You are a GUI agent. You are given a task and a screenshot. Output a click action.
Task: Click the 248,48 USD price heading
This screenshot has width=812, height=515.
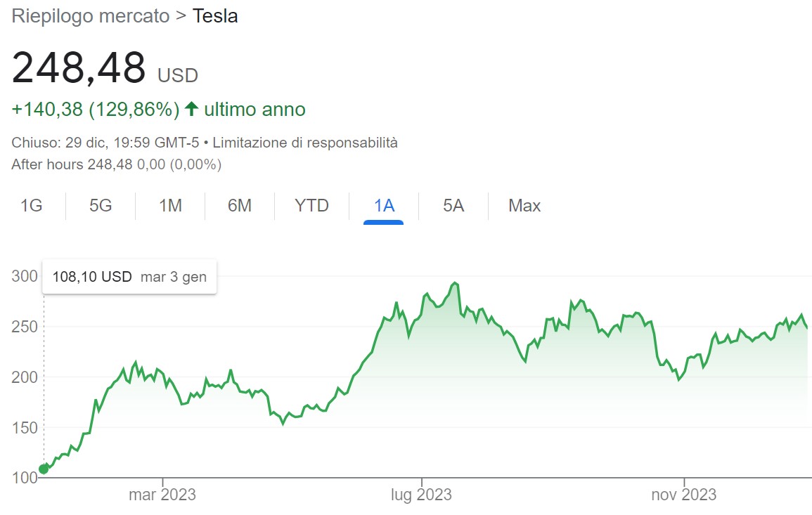pos(105,68)
